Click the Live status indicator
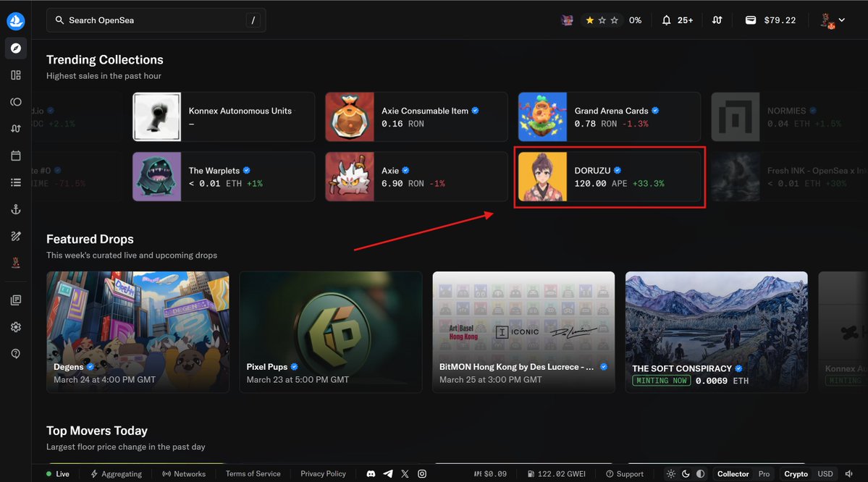Image resolution: width=868 pixels, height=482 pixels. tap(58, 474)
